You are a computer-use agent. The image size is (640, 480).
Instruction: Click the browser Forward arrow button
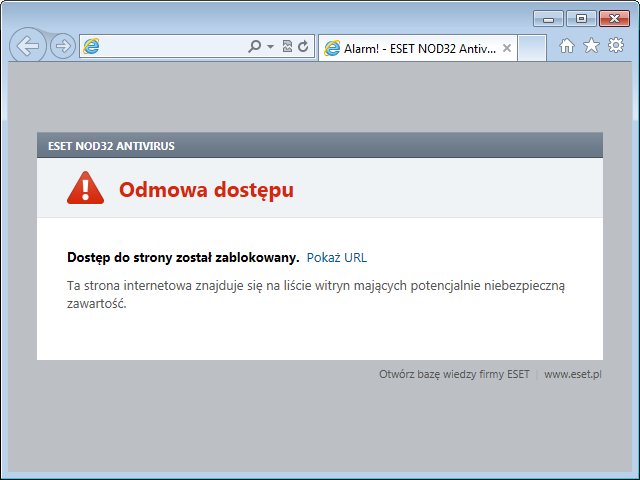coord(63,46)
